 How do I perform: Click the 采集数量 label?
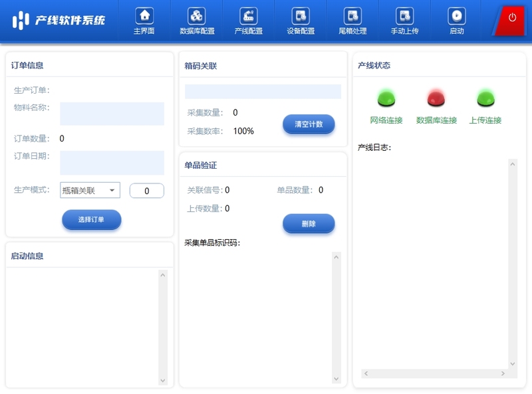(x=205, y=112)
